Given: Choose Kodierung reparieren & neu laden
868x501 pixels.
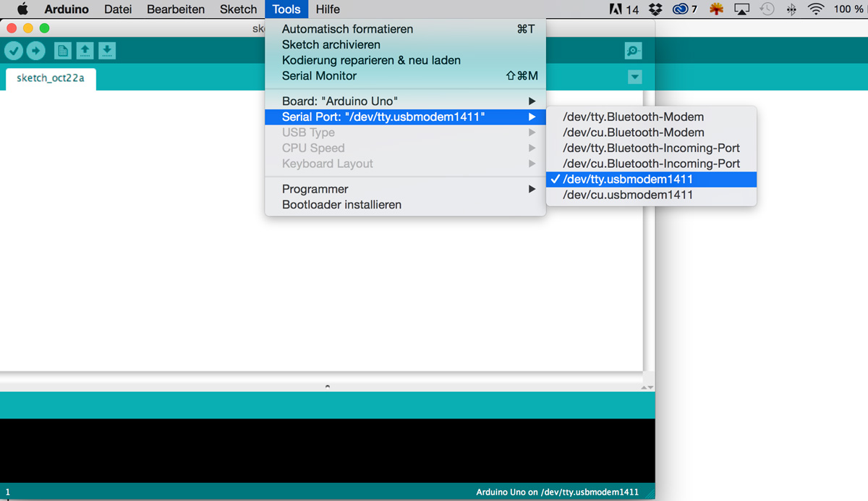Looking at the screenshot, I should 405,60.
